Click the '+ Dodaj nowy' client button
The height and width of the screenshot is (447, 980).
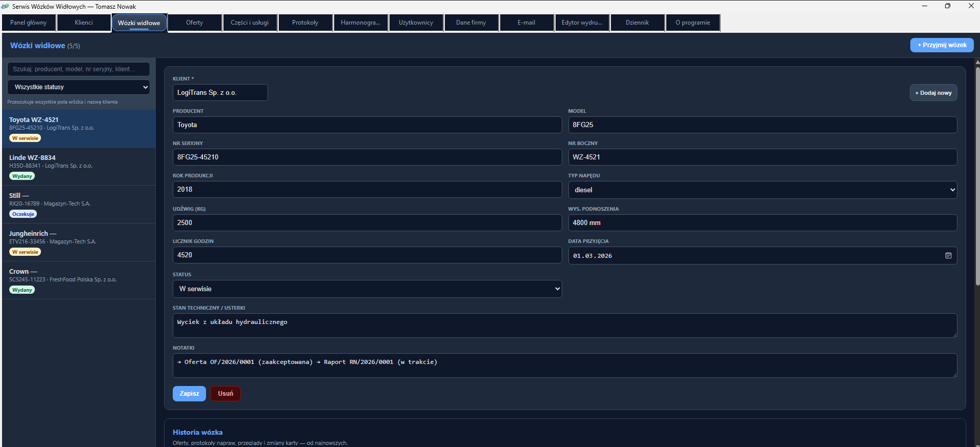pyautogui.click(x=933, y=93)
